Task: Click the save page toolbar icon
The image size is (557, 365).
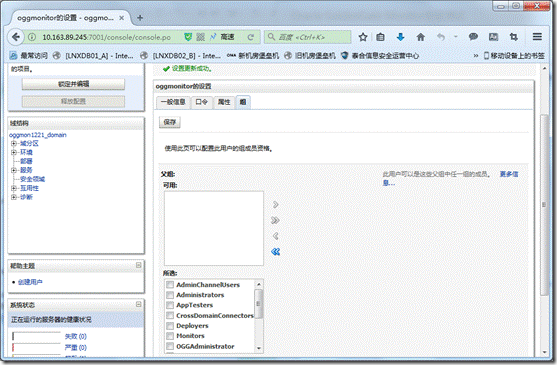Action: point(493,37)
